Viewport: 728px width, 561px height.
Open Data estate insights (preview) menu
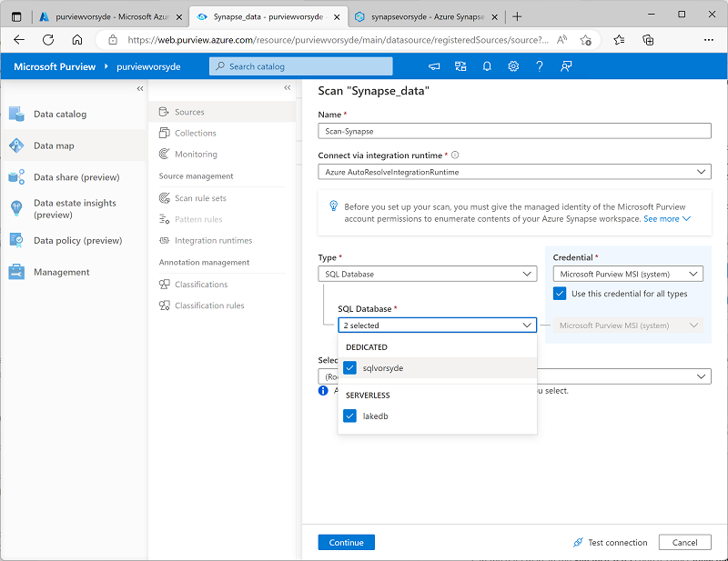[75, 208]
